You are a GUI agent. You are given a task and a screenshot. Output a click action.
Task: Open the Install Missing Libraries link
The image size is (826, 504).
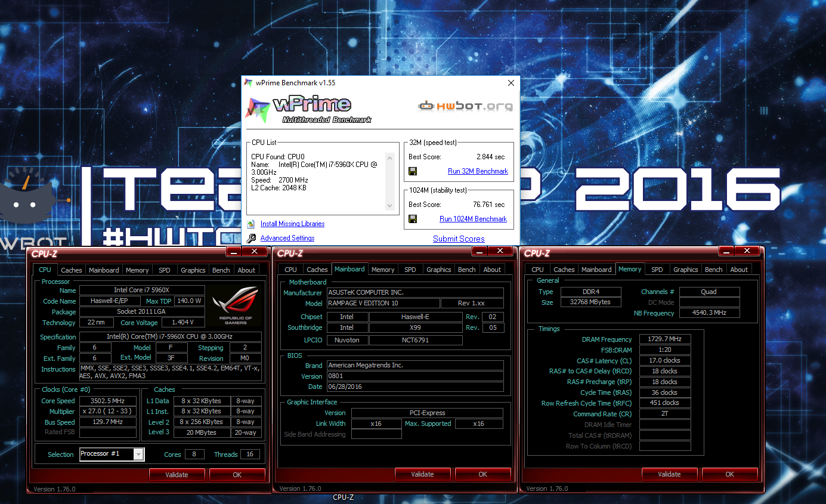292,224
